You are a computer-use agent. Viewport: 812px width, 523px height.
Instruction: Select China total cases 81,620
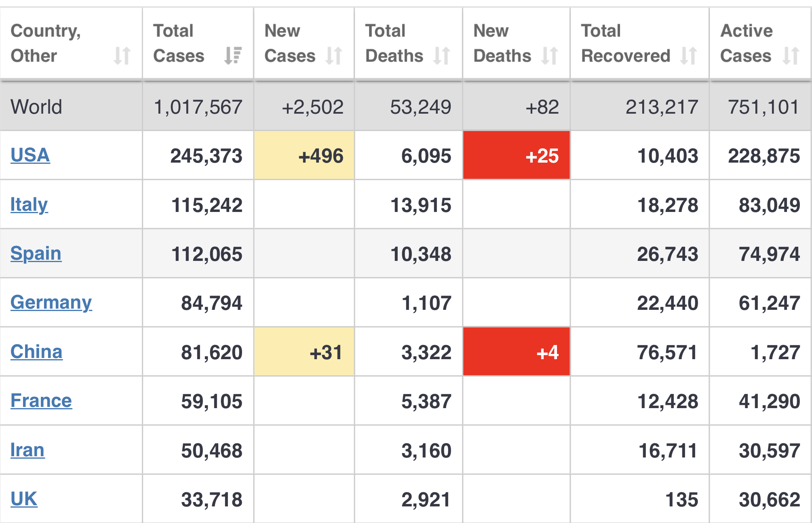(x=212, y=353)
